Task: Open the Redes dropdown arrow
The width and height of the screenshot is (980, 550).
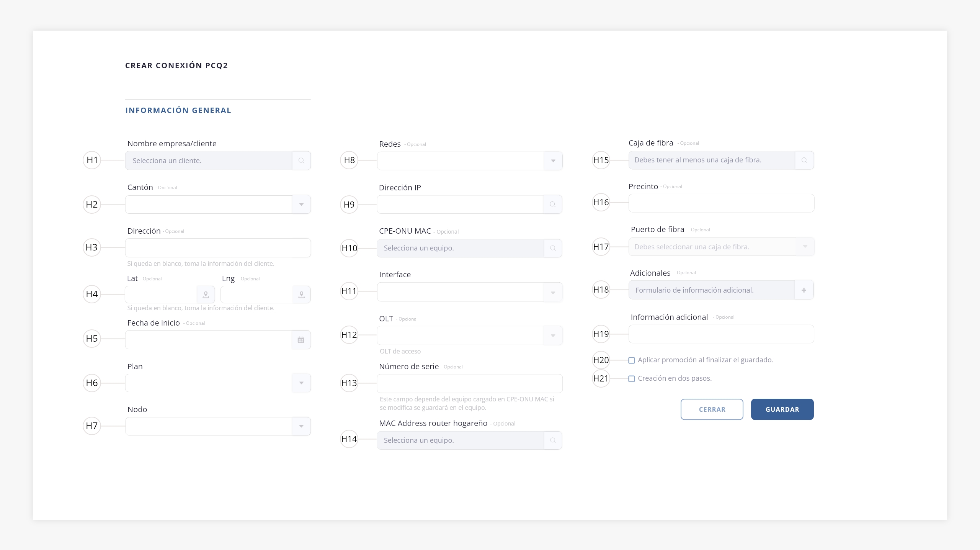Action: pos(553,161)
